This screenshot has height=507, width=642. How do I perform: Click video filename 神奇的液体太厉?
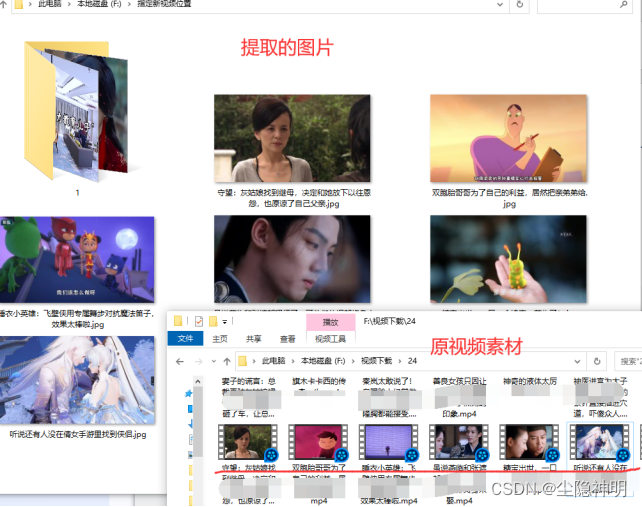530,381
